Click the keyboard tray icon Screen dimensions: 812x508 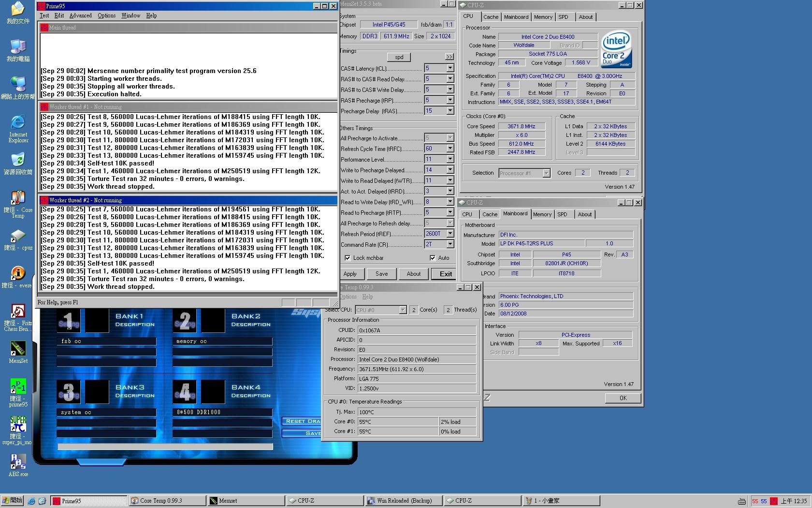(x=741, y=501)
